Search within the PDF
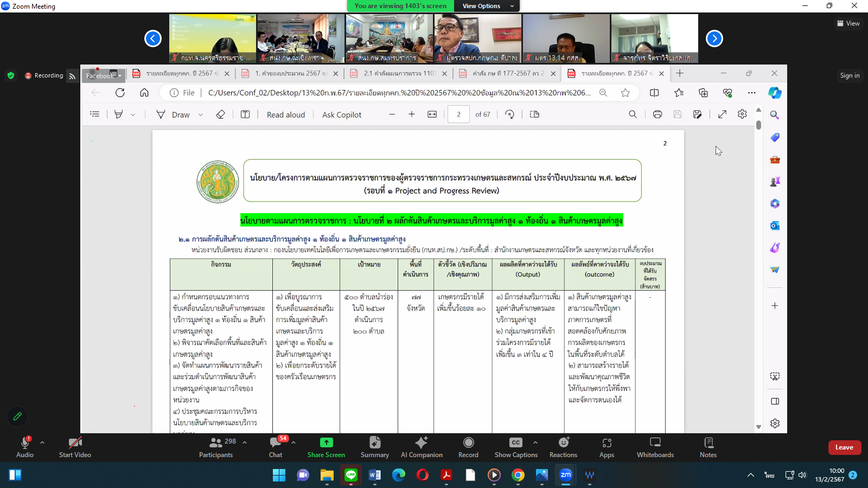 click(x=633, y=114)
